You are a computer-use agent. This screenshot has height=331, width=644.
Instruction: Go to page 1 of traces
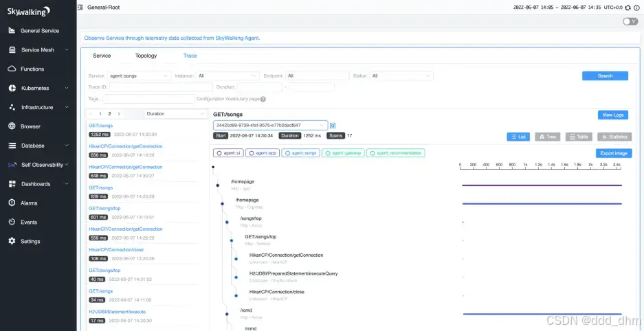click(x=100, y=113)
